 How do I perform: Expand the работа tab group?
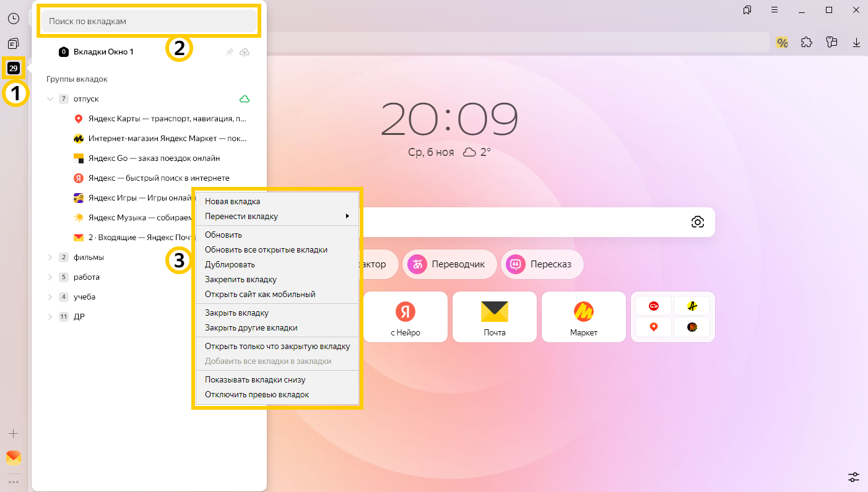pyautogui.click(x=50, y=277)
